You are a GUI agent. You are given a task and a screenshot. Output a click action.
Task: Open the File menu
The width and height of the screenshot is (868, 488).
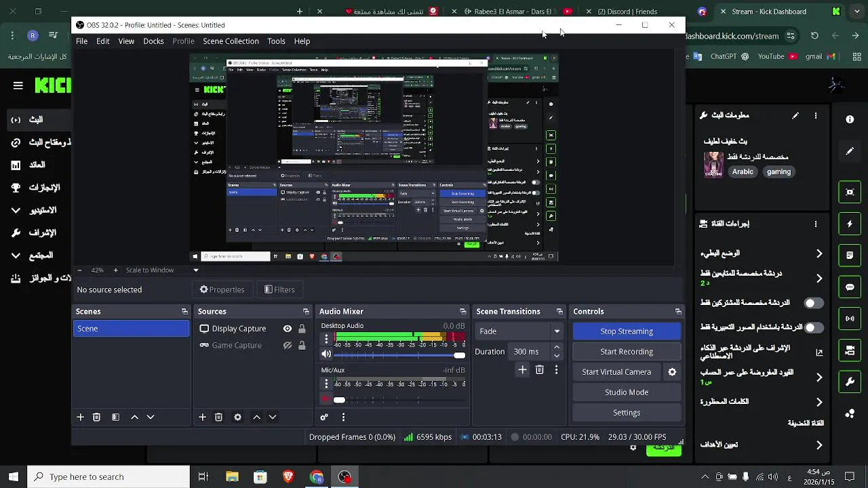[81, 41]
